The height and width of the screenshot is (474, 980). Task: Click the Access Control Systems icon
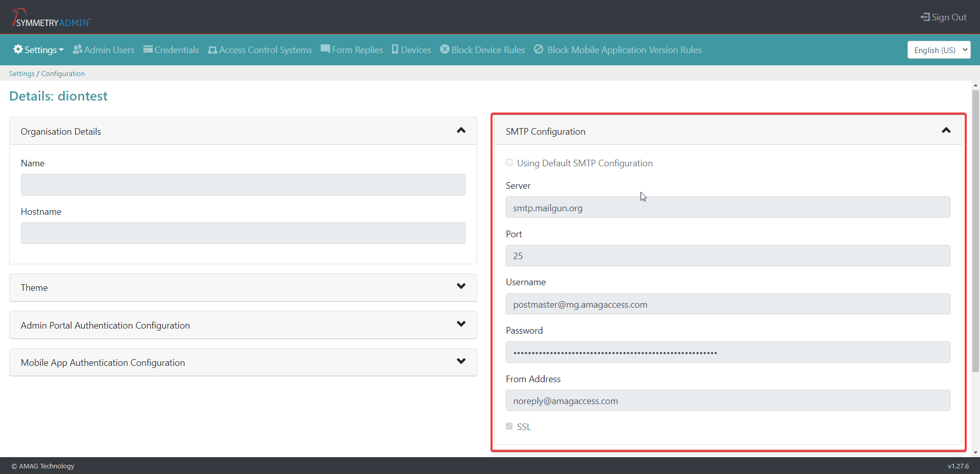click(x=212, y=49)
